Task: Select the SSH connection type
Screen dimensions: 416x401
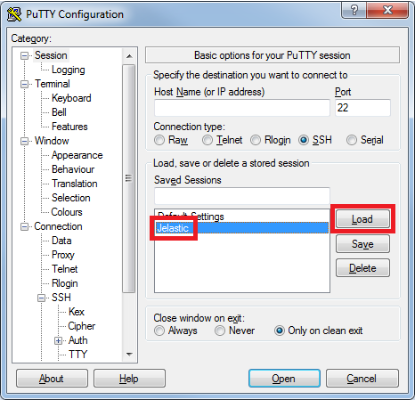Action: pos(303,140)
